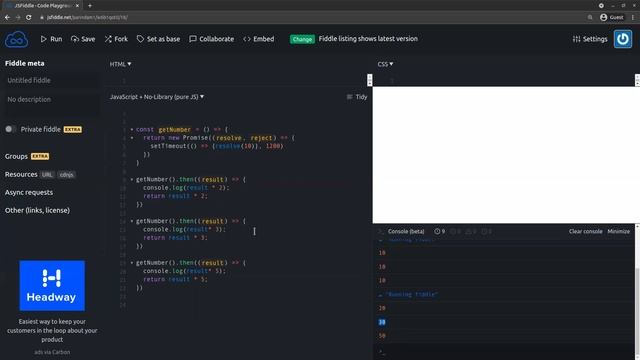This screenshot has height=360, width=640.
Task: Click the setTimeout code line
Action: point(216,146)
